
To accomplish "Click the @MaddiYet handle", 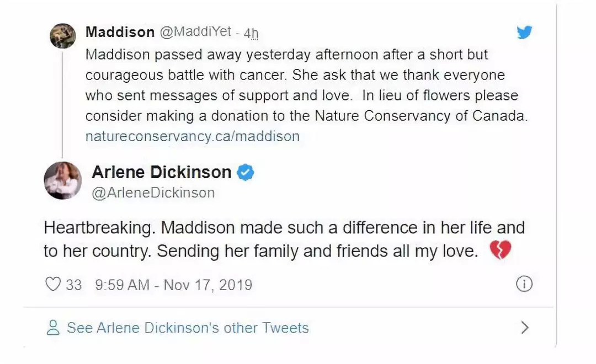I will pyautogui.click(x=195, y=32).
